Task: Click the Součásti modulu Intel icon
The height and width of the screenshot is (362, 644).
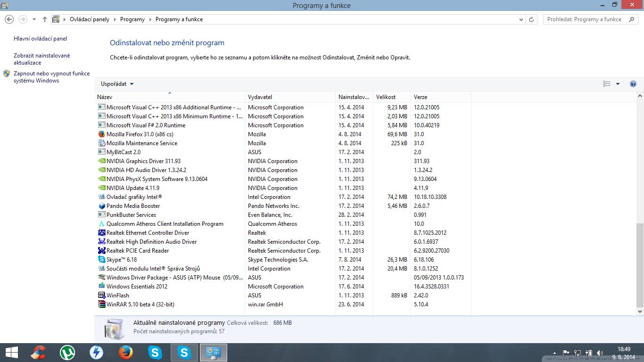Action: click(x=101, y=269)
